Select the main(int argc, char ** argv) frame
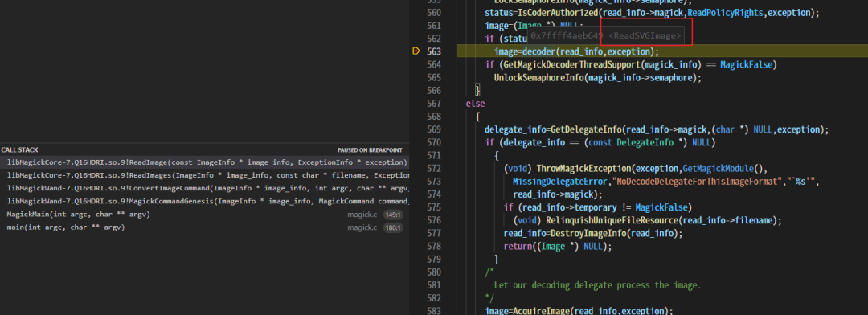The width and height of the screenshot is (868, 315). point(204,227)
